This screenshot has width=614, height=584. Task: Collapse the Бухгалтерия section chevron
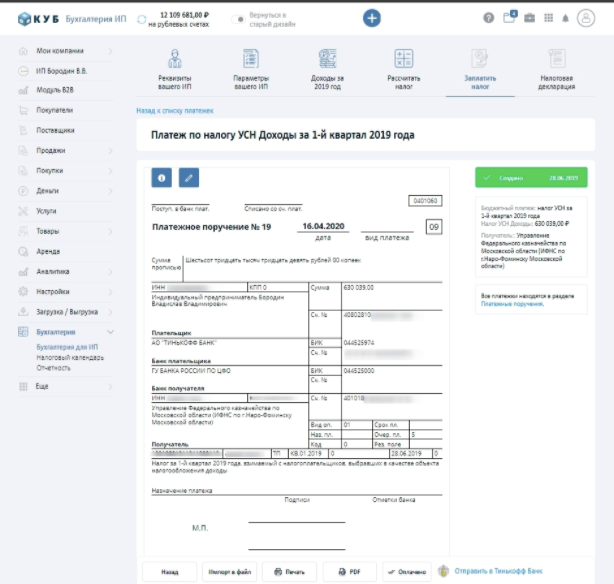[x=110, y=332]
